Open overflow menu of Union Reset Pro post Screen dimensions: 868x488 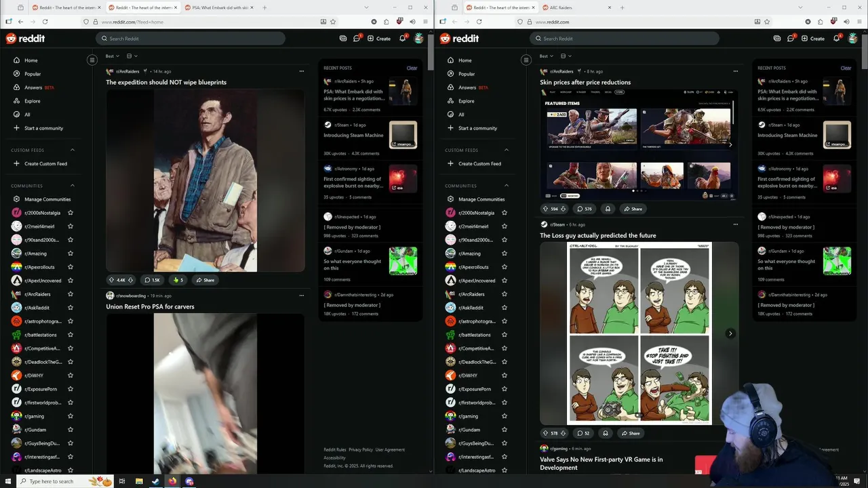pos(302,296)
